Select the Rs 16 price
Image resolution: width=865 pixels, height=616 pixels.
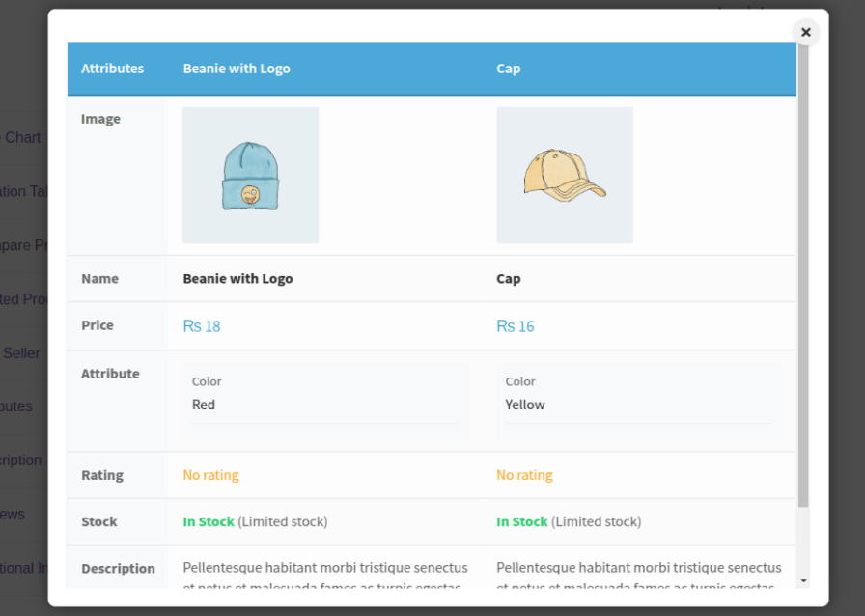516,326
